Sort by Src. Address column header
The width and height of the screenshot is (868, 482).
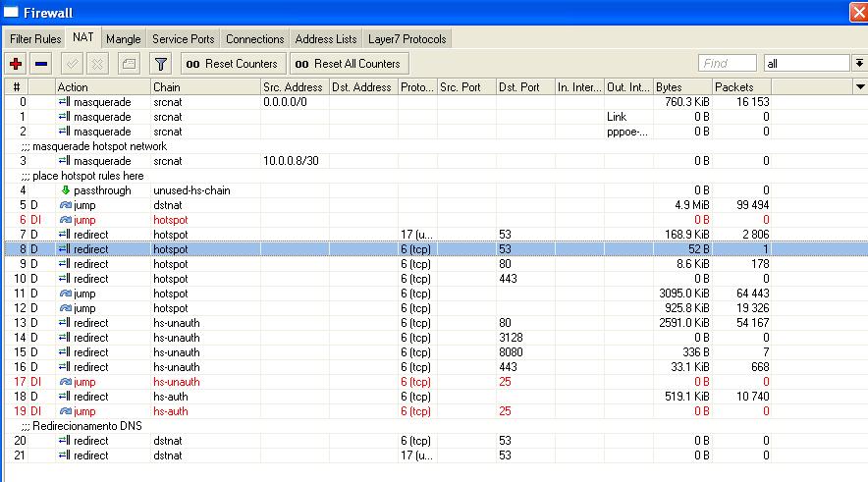(295, 87)
